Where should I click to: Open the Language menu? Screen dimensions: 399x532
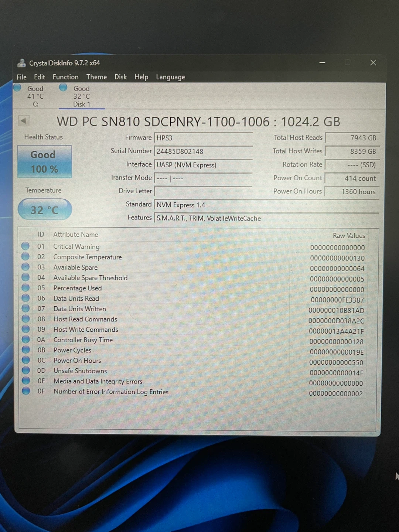[170, 77]
